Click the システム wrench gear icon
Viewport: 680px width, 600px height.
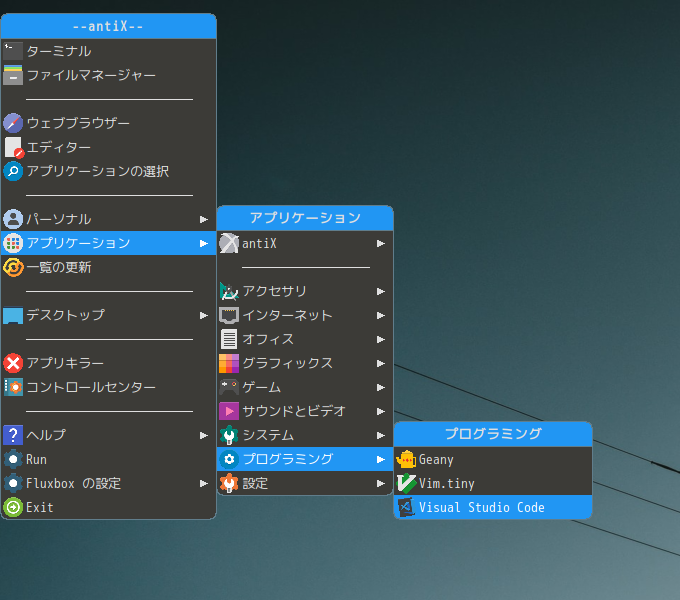[229, 435]
